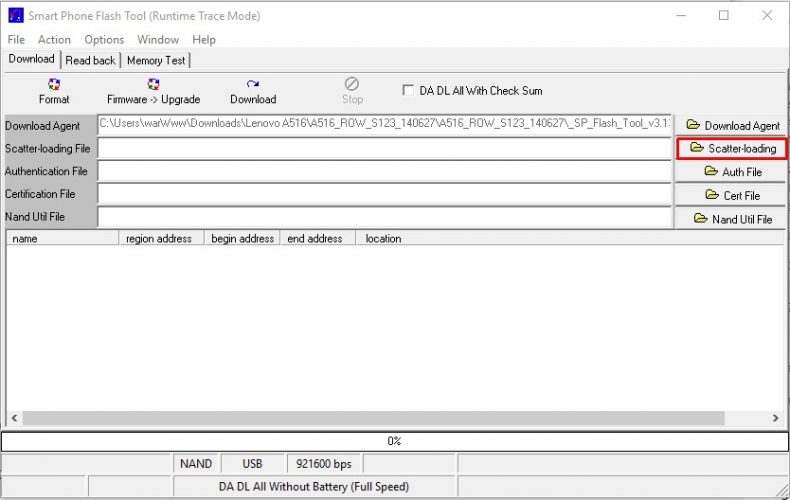Click the Scatter-loading File input field
Screen dimensions: 790x500
click(x=384, y=149)
